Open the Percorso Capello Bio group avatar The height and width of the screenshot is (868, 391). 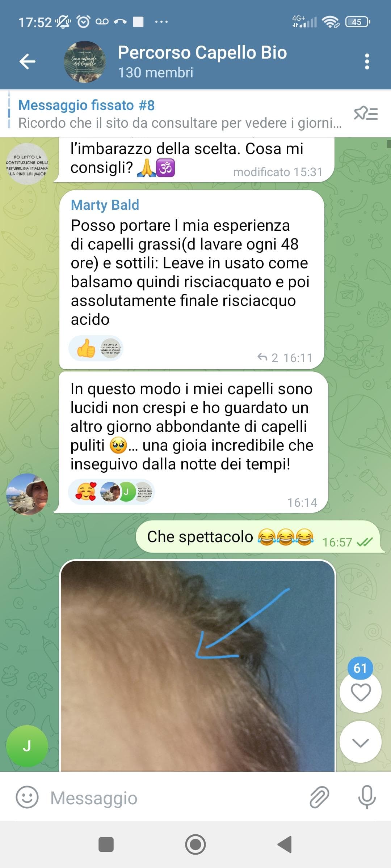coord(84,61)
